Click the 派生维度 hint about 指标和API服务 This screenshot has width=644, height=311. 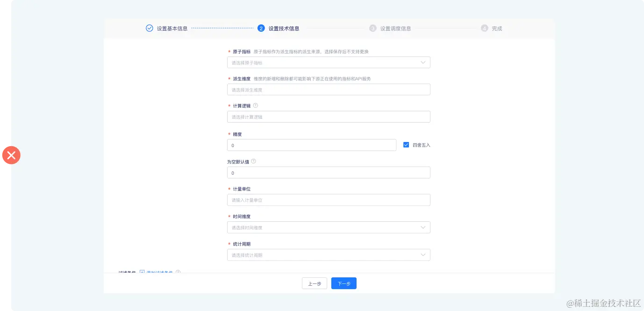[313, 79]
